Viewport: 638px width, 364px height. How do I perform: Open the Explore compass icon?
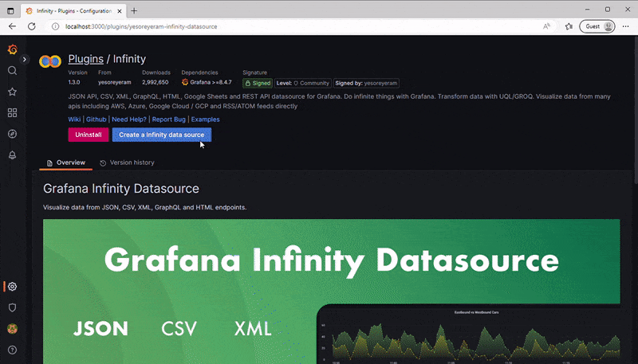tap(12, 134)
